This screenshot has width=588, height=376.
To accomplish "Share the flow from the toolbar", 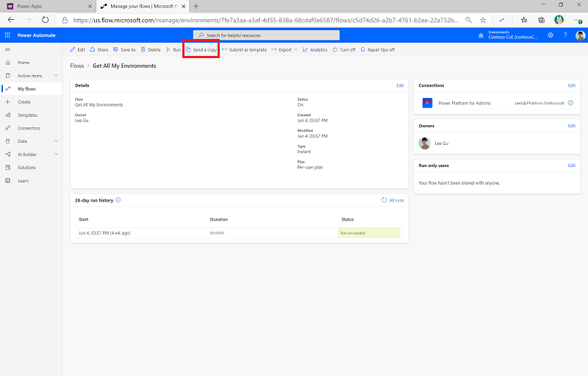I will pyautogui.click(x=99, y=49).
